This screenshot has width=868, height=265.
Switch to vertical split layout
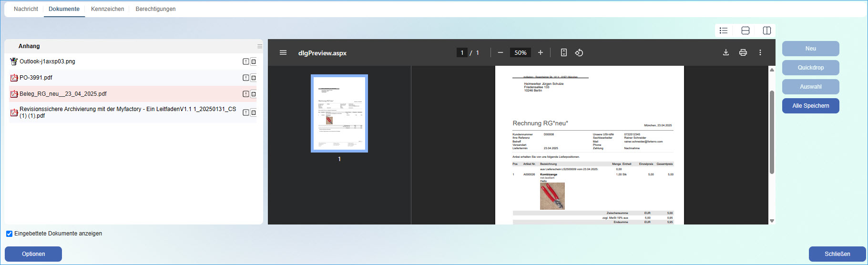pyautogui.click(x=766, y=31)
